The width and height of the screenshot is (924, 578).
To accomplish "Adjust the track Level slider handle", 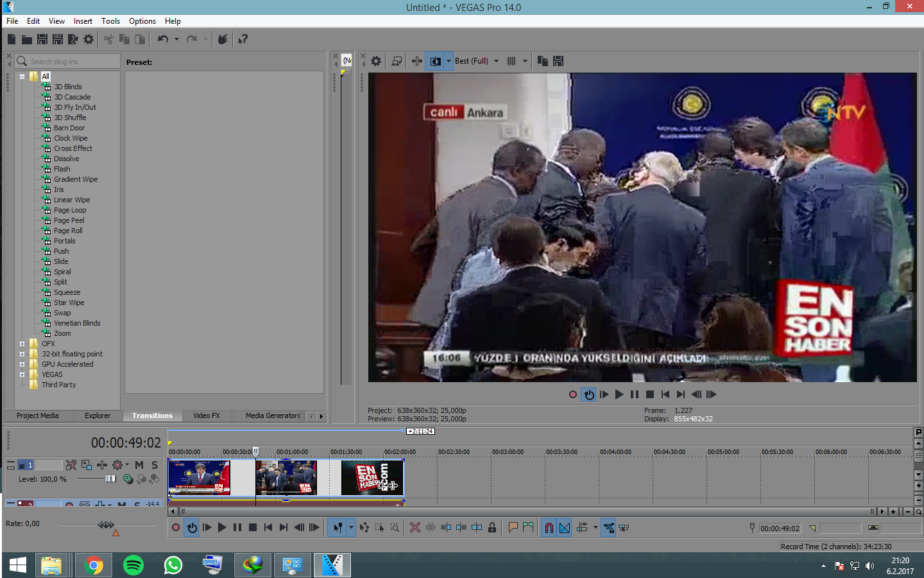I will click(x=110, y=479).
